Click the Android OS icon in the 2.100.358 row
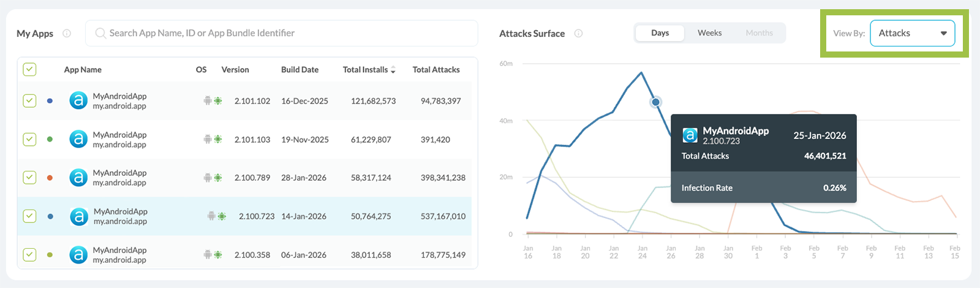 point(208,255)
